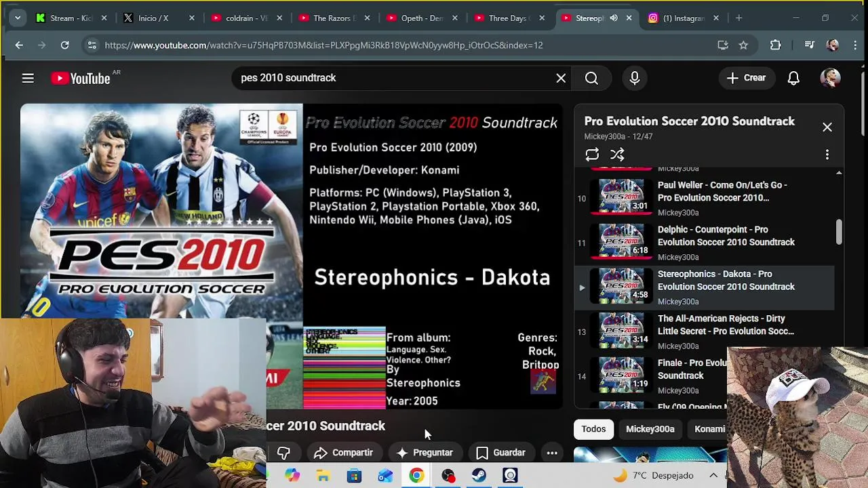This screenshot has height=488, width=868.
Task: Open Microsoft Store from the taskbar
Action: [x=354, y=476]
